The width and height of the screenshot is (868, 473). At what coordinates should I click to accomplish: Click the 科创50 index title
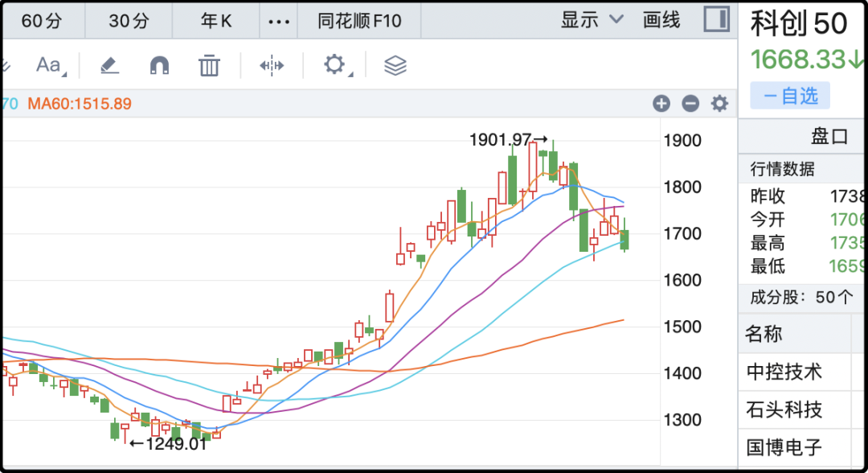pyautogui.click(x=799, y=24)
